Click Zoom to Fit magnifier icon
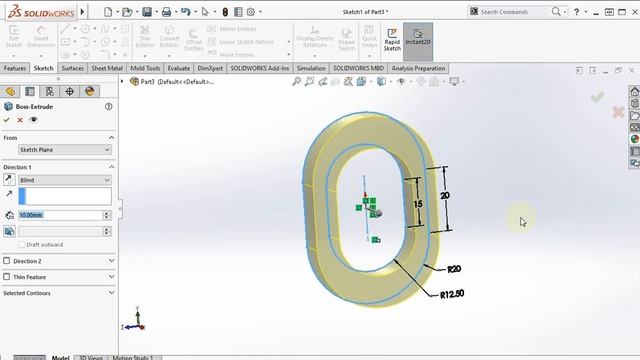Image resolution: width=640 pixels, height=360 pixels. coord(297,82)
